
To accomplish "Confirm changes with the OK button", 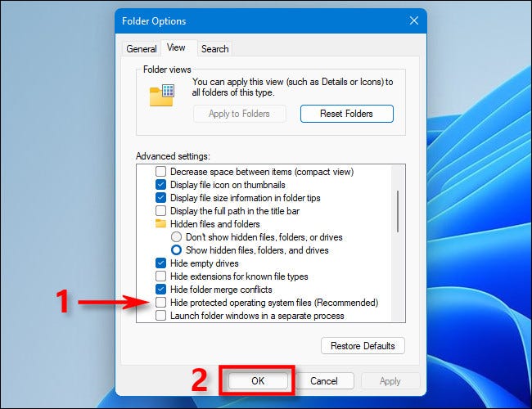I will [258, 380].
